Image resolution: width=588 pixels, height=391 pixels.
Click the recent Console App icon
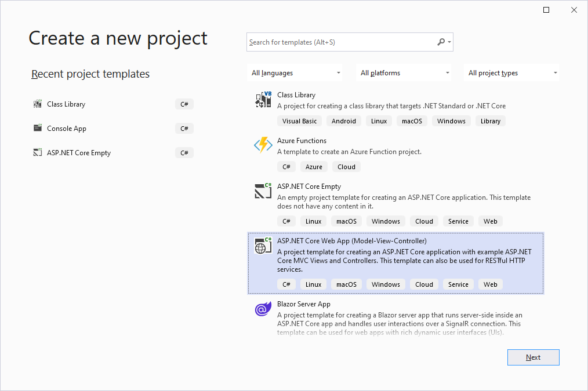pos(38,128)
